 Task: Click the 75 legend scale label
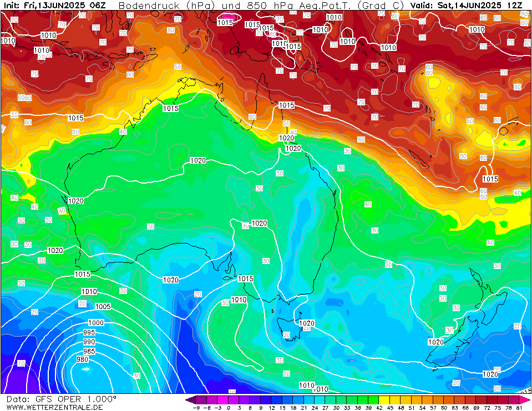click(498, 408)
